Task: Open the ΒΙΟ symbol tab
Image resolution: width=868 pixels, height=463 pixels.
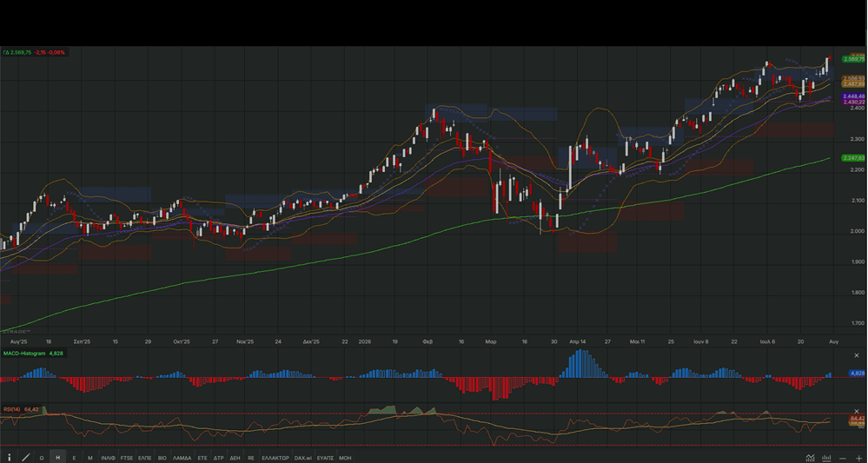Action: 162,458
